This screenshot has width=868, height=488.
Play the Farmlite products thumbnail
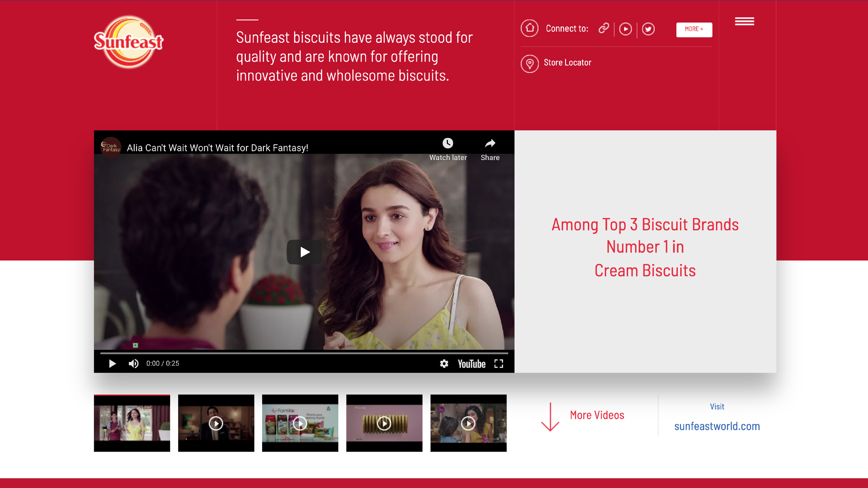pos(300,423)
